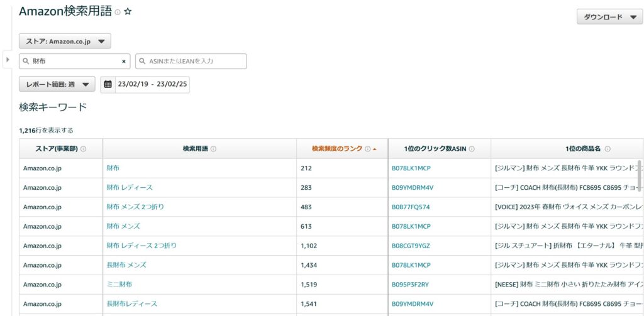Click the 1,216行を表示する row count text
The height and width of the screenshot is (316, 644).
pyautogui.click(x=46, y=131)
